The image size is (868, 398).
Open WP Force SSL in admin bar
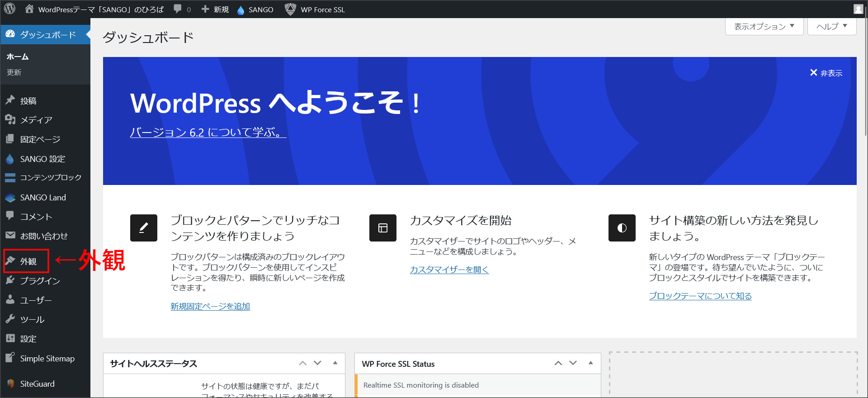tap(315, 9)
